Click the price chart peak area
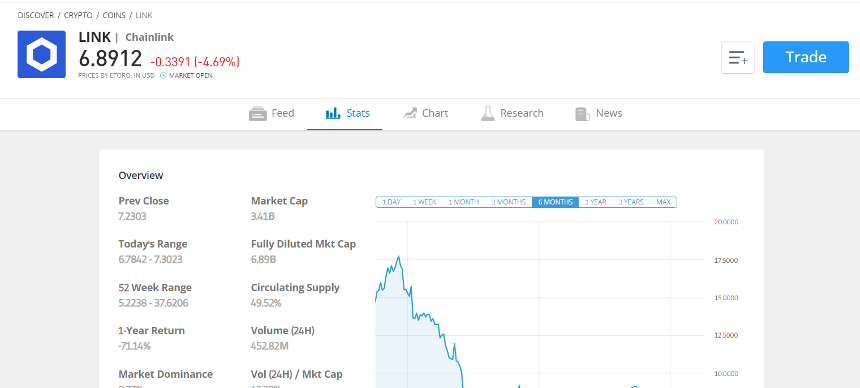 [399, 257]
